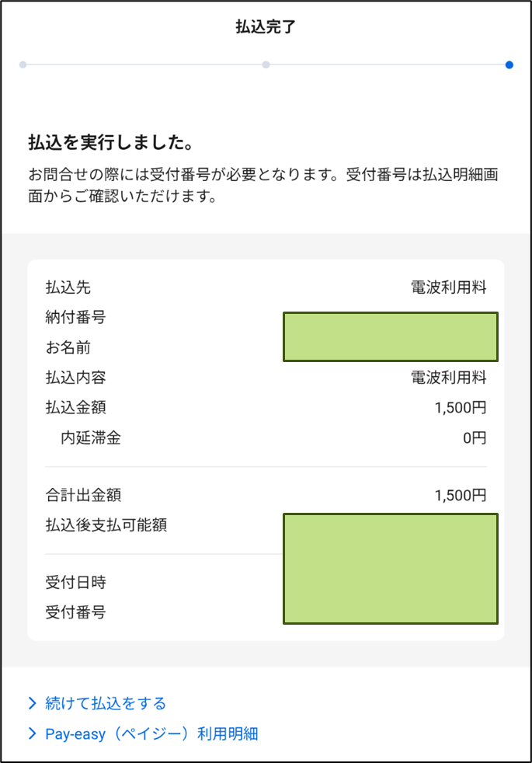Click the chevron icon beside Pay-easy利用明細
The height and width of the screenshot is (763, 532).
coord(33,733)
